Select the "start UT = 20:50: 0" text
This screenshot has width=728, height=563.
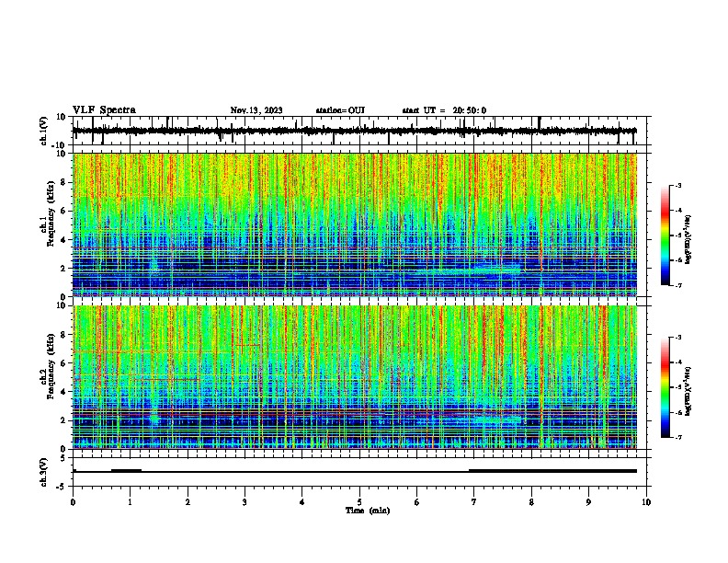tap(444, 110)
